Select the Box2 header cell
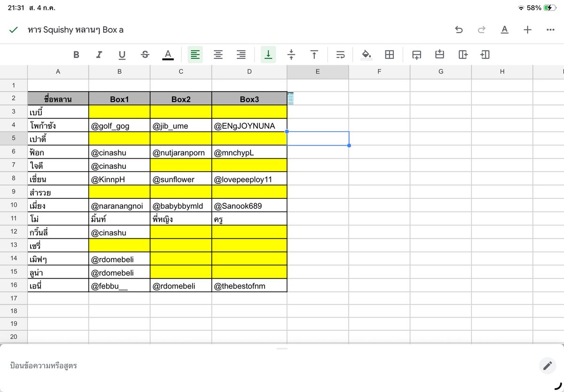The image size is (564, 392). (x=181, y=99)
